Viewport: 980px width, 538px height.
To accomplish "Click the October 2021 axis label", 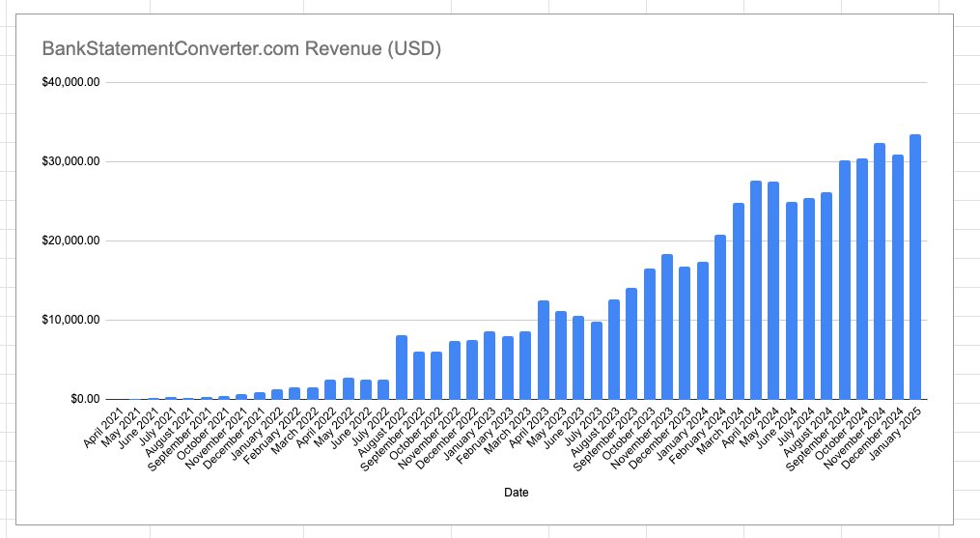I will [x=203, y=434].
